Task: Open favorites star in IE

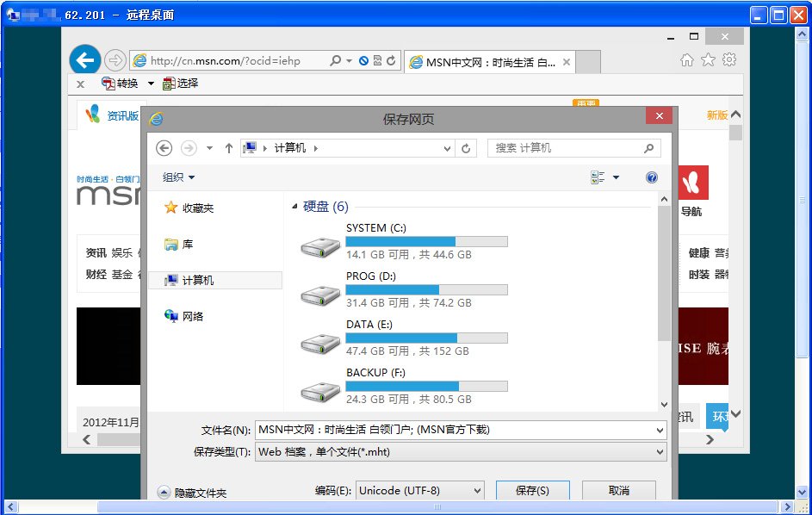Action: click(708, 60)
